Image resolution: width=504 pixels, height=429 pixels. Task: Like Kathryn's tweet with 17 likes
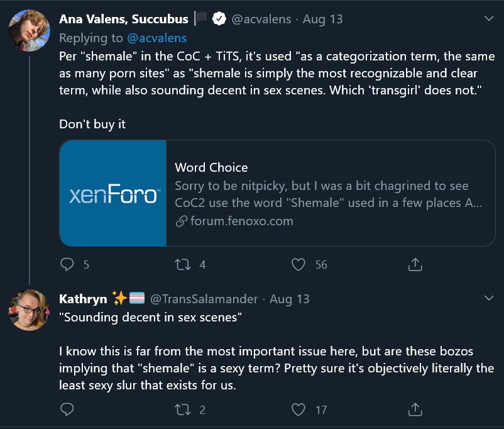coord(299,409)
